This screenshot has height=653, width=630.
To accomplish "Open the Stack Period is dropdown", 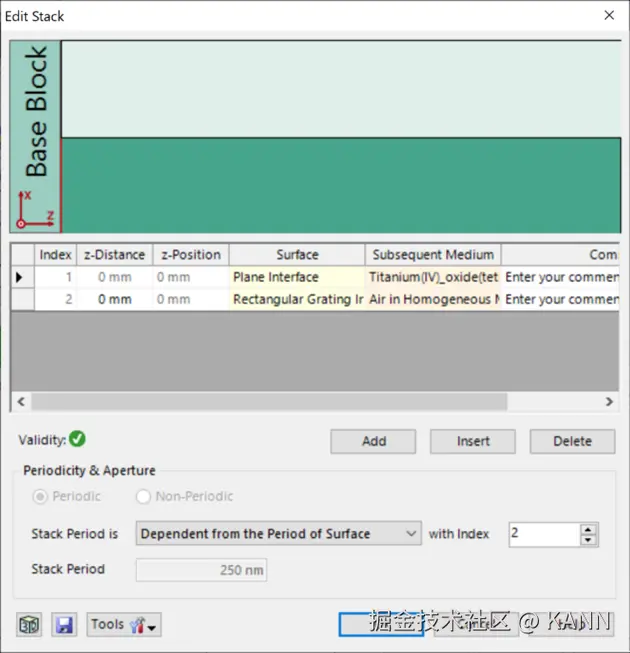I will point(279,533).
